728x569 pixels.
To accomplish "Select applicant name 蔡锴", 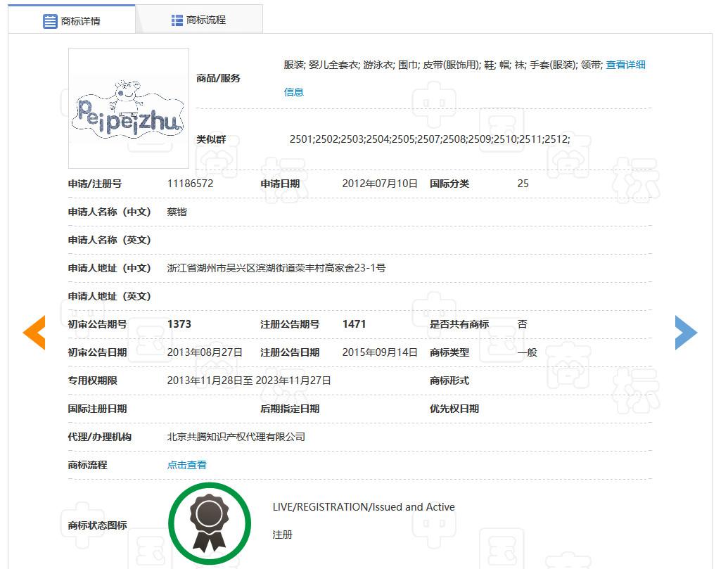I will pos(177,212).
